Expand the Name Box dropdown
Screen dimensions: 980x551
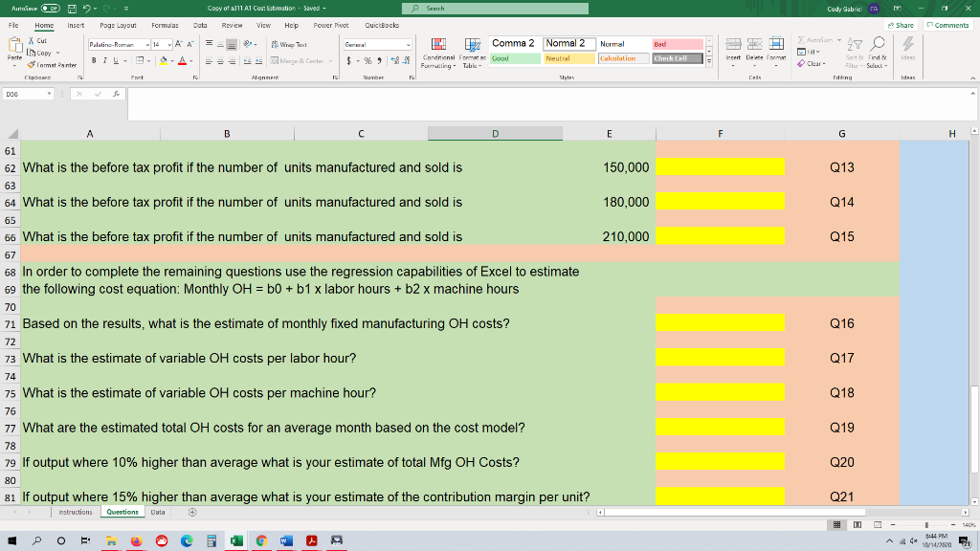(49, 94)
